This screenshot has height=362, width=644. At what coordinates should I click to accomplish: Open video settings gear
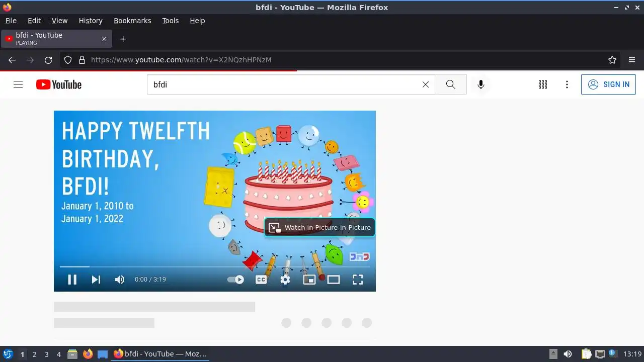pyautogui.click(x=285, y=280)
